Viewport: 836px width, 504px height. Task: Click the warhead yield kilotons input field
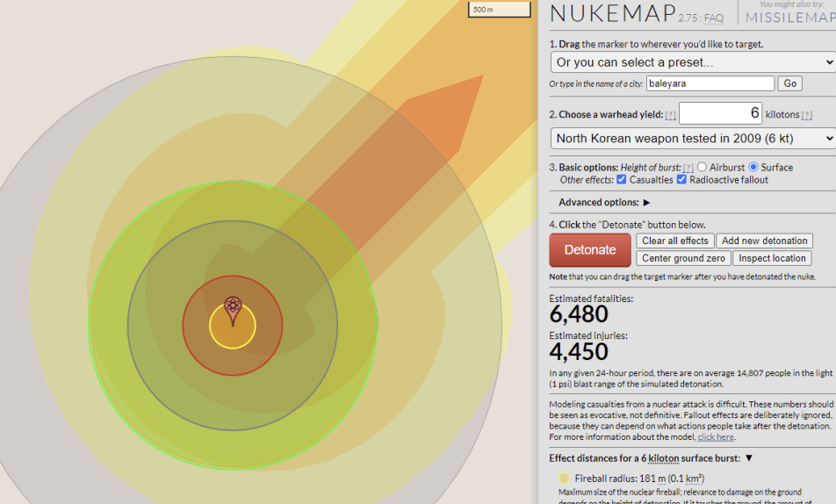point(720,113)
